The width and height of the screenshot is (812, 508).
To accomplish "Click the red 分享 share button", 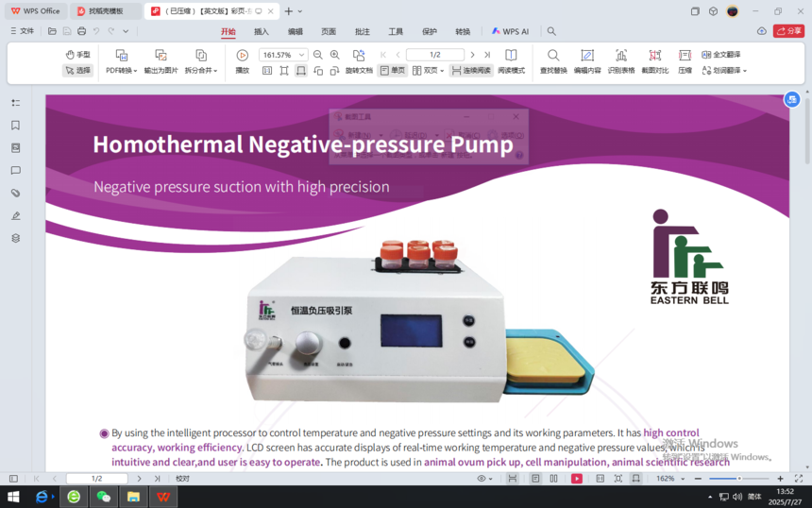I will [x=788, y=31].
